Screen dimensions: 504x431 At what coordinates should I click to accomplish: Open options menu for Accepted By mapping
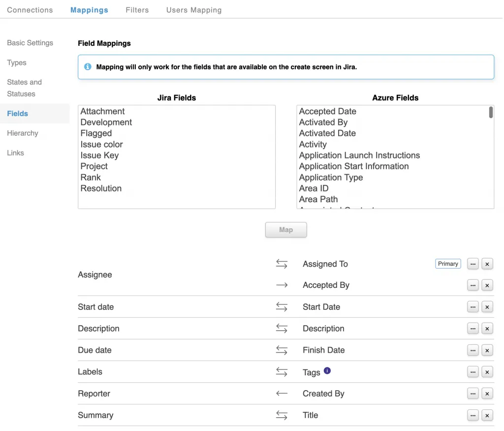473,285
